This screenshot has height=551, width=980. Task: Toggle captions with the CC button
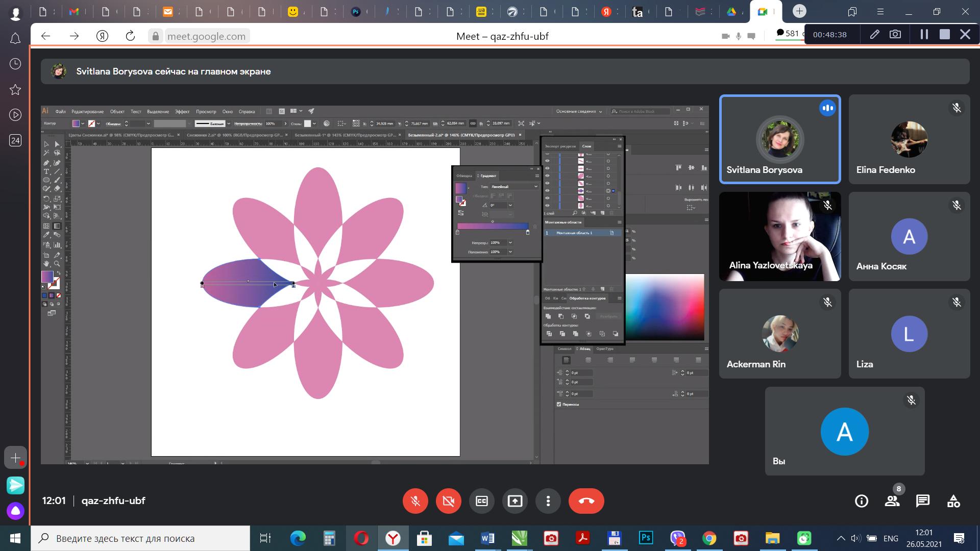pyautogui.click(x=482, y=501)
